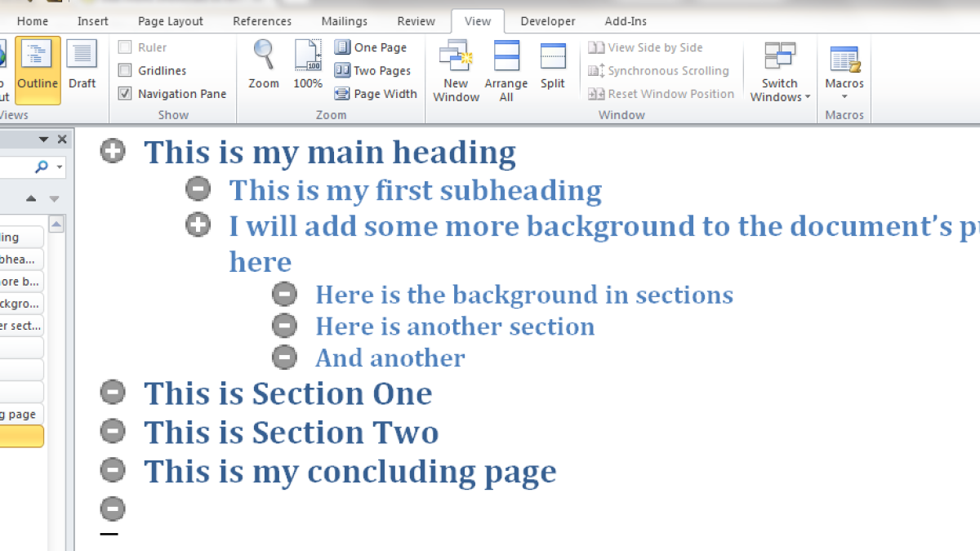The width and height of the screenshot is (980, 551).
Task: Toggle the Gridlines checkbox
Action: pyautogui.click(x=125, y=71)
